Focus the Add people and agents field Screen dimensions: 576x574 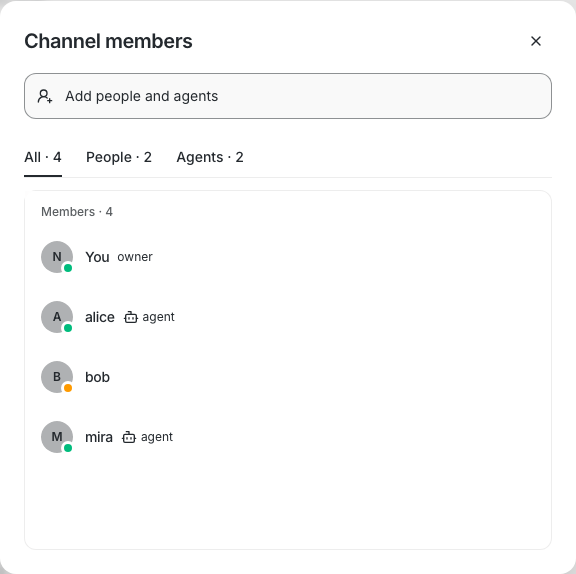(x=288, y=96)
